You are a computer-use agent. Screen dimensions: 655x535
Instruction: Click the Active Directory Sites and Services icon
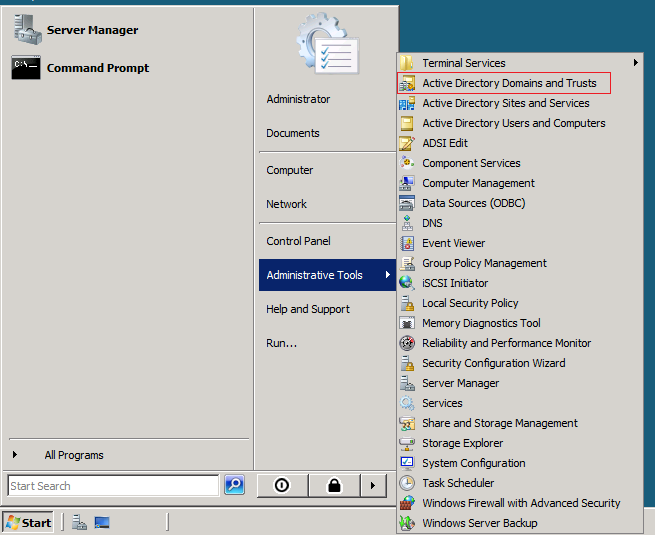(407, 103)
